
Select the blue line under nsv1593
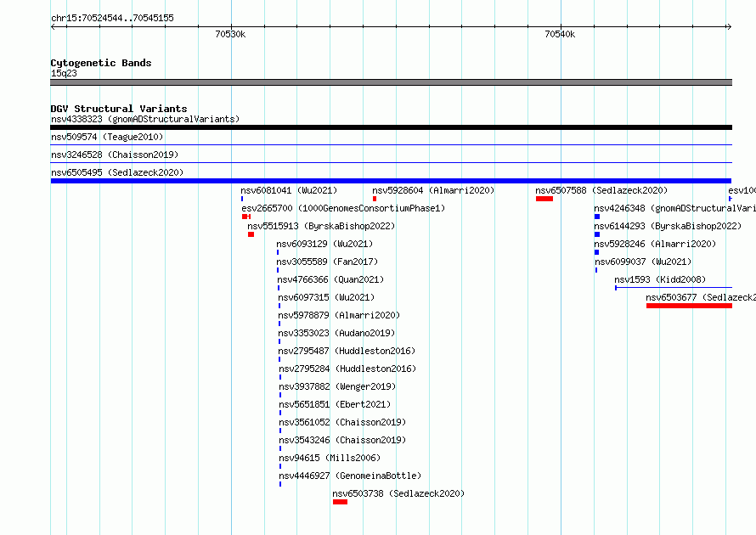point(674,288)
